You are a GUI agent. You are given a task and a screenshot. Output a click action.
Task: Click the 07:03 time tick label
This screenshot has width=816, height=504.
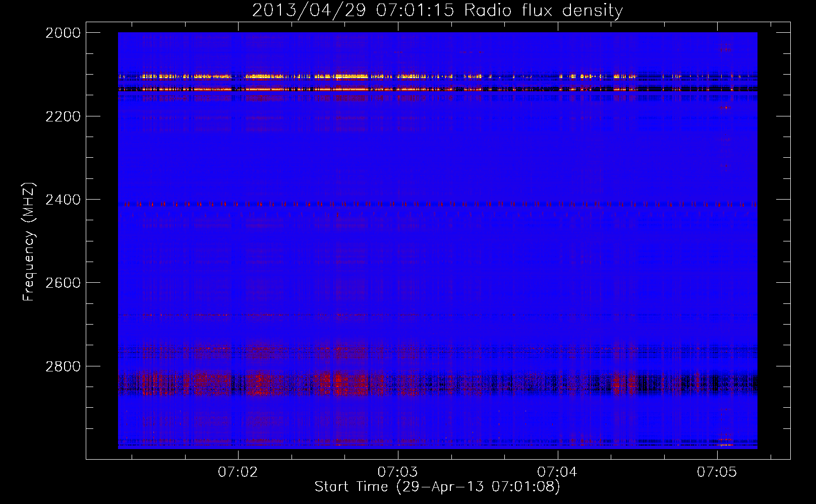tap(397, 472)
